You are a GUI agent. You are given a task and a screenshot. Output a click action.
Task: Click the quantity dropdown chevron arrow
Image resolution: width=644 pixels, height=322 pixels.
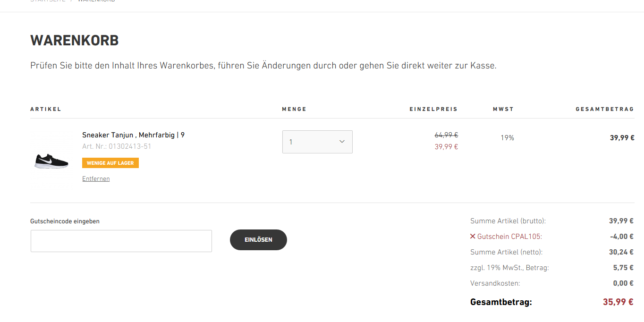pos(342,142)
